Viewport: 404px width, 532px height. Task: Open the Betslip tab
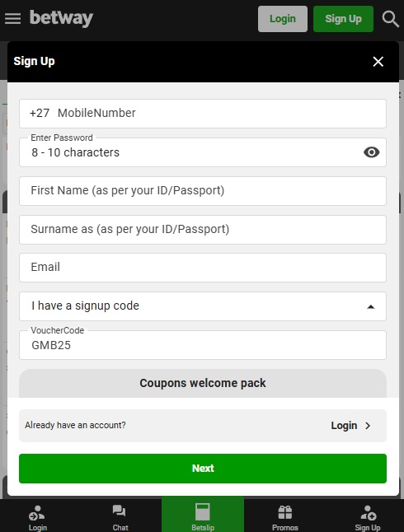(203, 515)
